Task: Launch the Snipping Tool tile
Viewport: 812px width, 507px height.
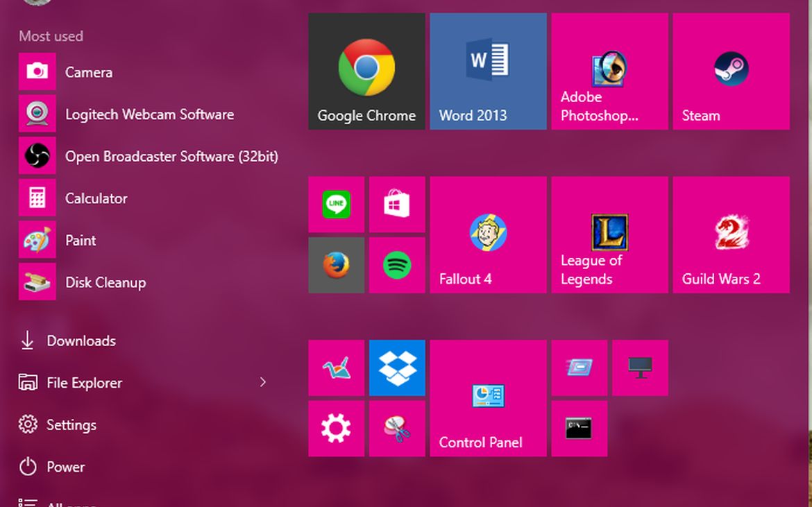Action: [x=396, y=428]
